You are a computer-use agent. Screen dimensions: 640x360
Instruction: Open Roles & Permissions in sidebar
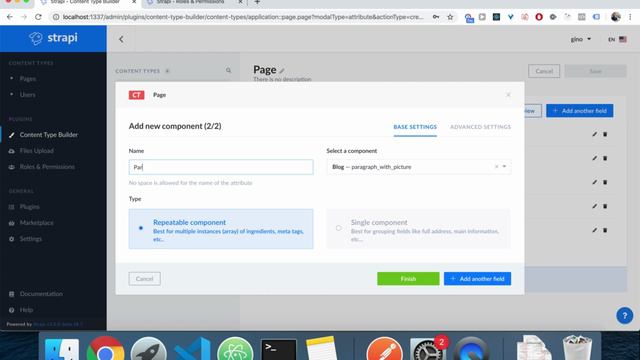pos(47,167)
